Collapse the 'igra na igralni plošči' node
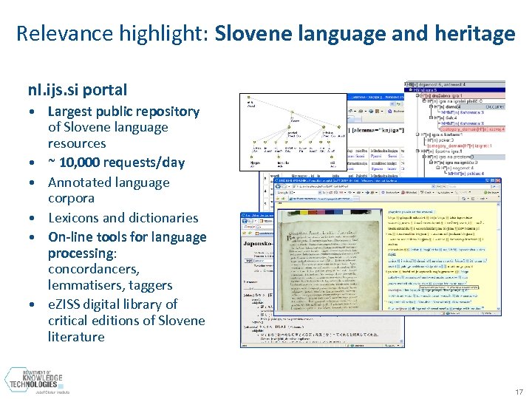The height and width of the screenshot is (399, 532). (424, 101)
